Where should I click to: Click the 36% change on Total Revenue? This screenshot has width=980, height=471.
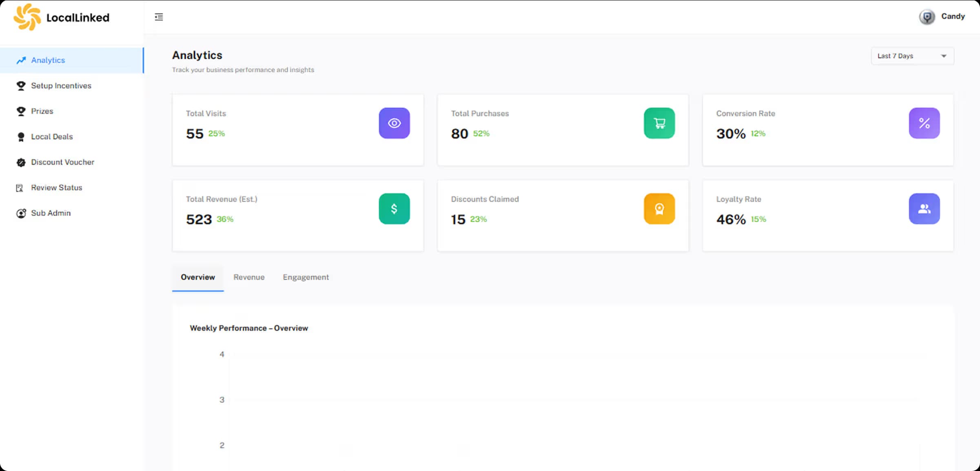tap(225, 219)
